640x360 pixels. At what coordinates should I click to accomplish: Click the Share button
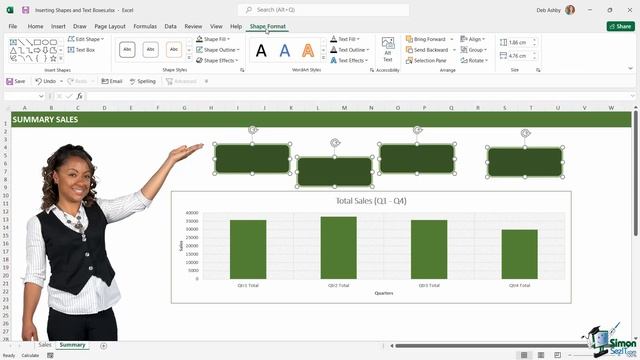click(x=620, y=26)
